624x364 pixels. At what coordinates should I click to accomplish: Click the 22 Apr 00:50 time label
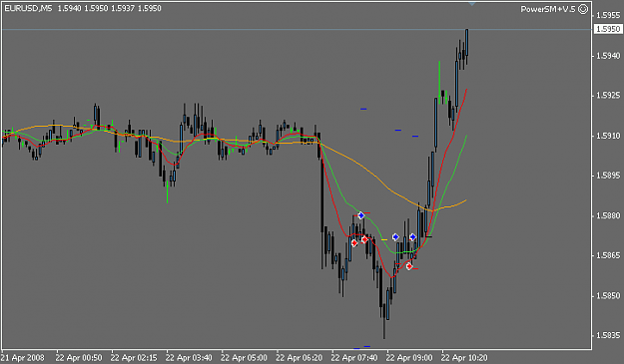[79, 358]
